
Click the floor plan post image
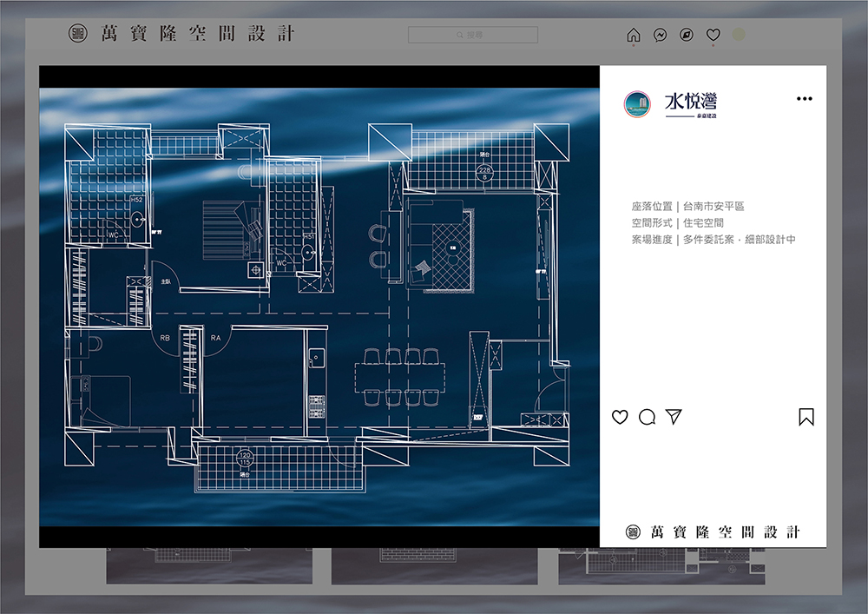click(319, 295)
